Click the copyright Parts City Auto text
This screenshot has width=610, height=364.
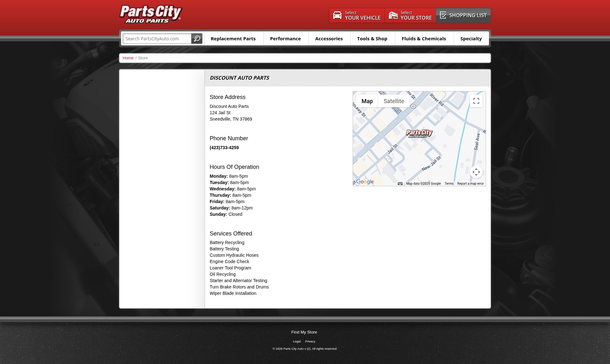point(305,349)
